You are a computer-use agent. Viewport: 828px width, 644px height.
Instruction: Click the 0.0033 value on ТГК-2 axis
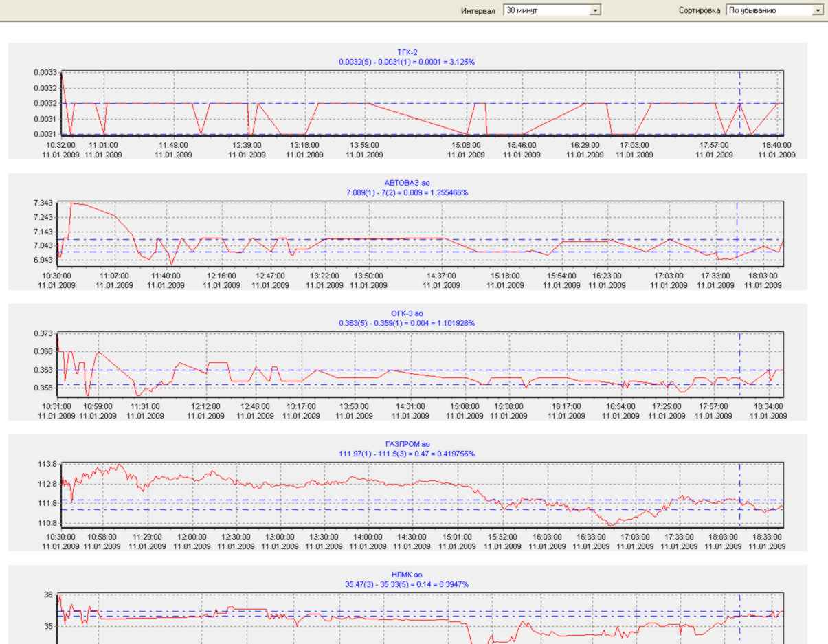(x=45, y=72)
